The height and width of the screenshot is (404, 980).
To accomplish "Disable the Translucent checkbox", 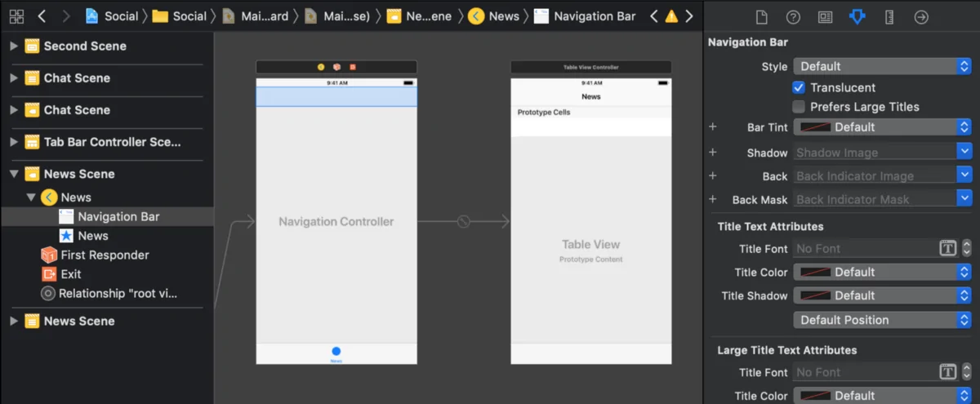I will (x=799, y=87).
